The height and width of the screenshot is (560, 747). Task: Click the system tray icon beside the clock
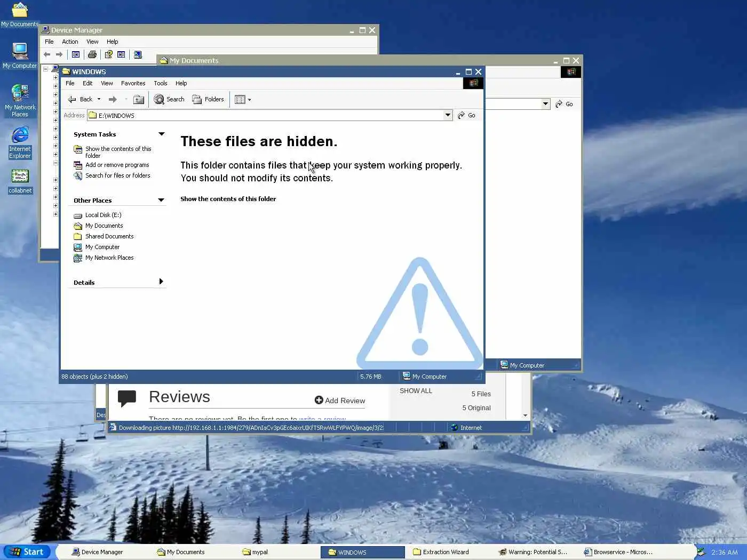coord(701,552)
